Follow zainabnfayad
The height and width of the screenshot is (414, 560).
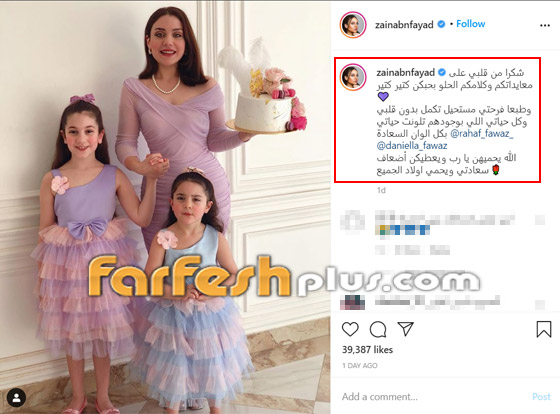(x=470, y=24)
